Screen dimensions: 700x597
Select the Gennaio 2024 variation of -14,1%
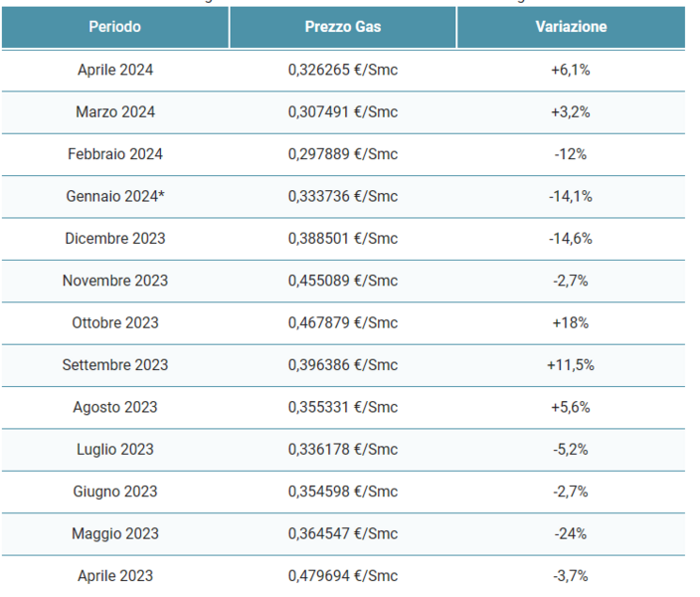pyautogui.click(x=571, y=196)
